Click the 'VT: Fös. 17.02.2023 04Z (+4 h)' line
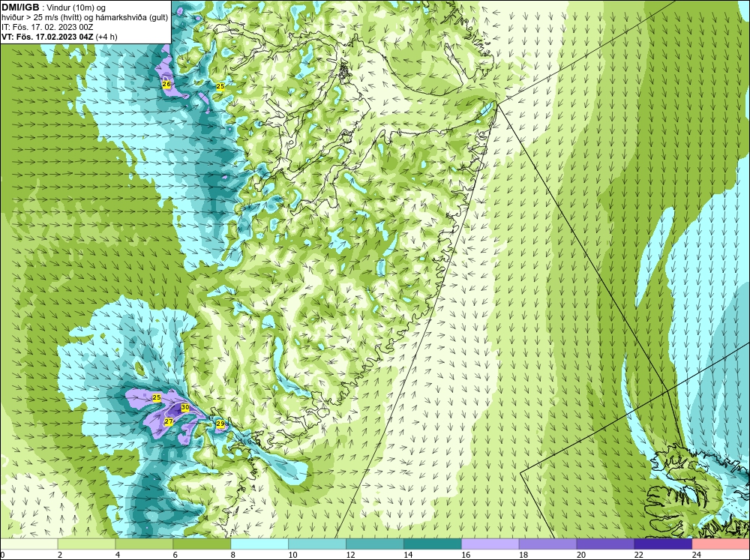750x560 pixels. (59, 36)
